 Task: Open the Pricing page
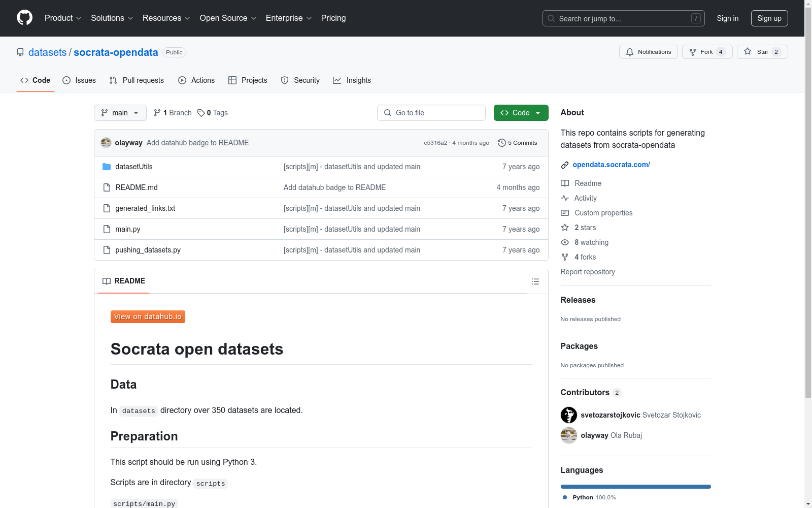333,18
